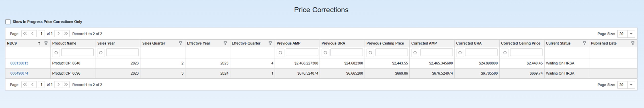Open the Current Status filter funnel

click(x=584, y=43)
